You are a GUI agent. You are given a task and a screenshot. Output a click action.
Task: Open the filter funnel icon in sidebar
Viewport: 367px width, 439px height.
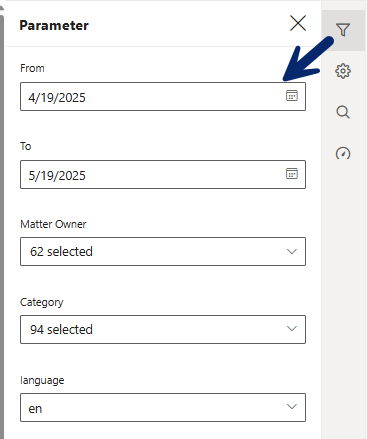343,30
